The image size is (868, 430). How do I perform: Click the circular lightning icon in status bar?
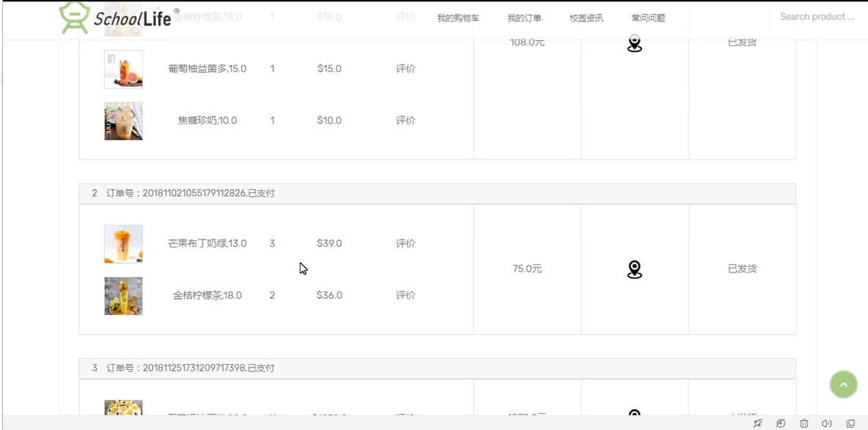(x=781, y=423)
